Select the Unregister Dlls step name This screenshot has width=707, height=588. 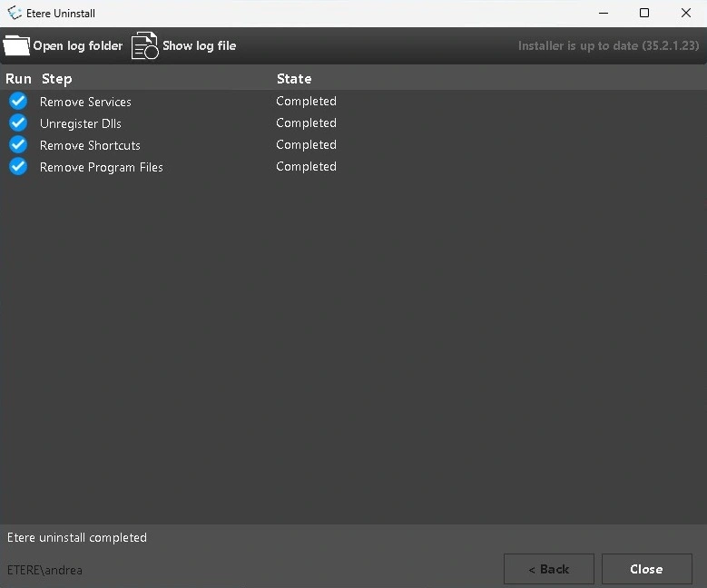pos(80,123)
